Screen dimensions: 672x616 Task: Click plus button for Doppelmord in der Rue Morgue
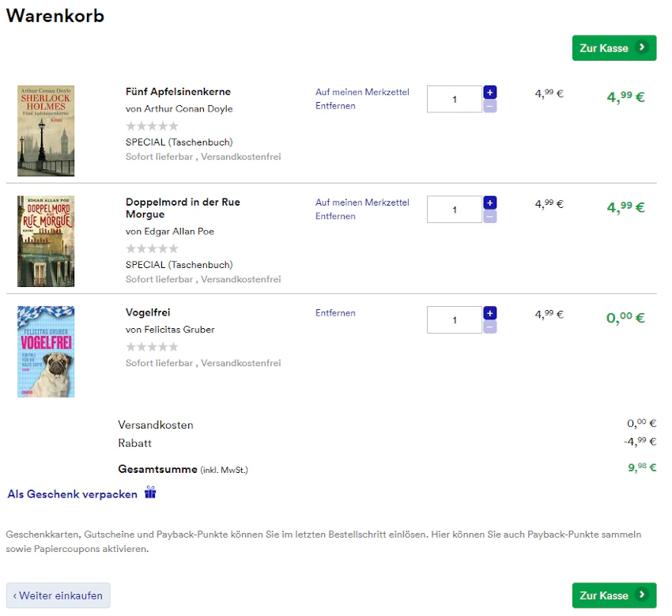[490, 202]
